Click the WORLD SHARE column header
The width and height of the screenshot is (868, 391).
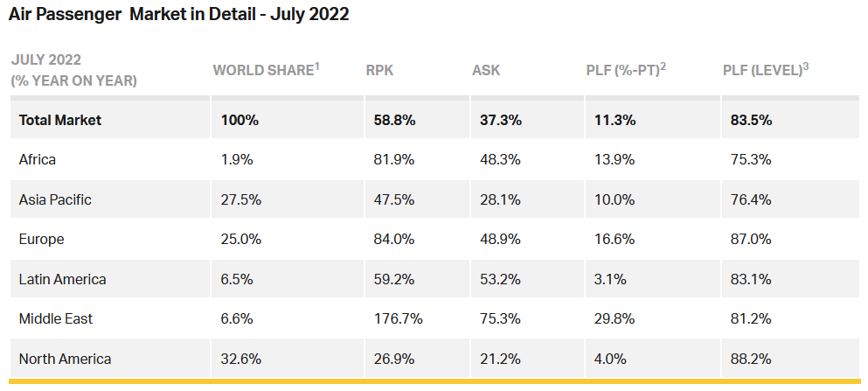click(x=262, y=70)
